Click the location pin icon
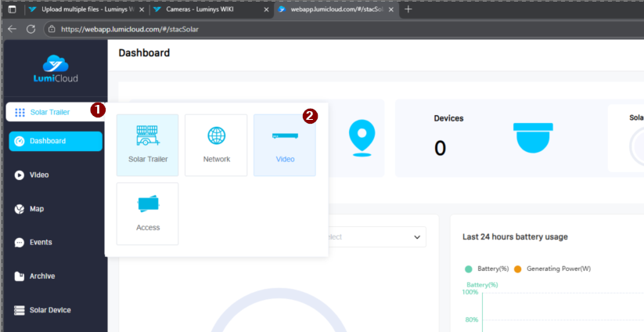Viewport: 644px width, 332px height. pos(360,137)
